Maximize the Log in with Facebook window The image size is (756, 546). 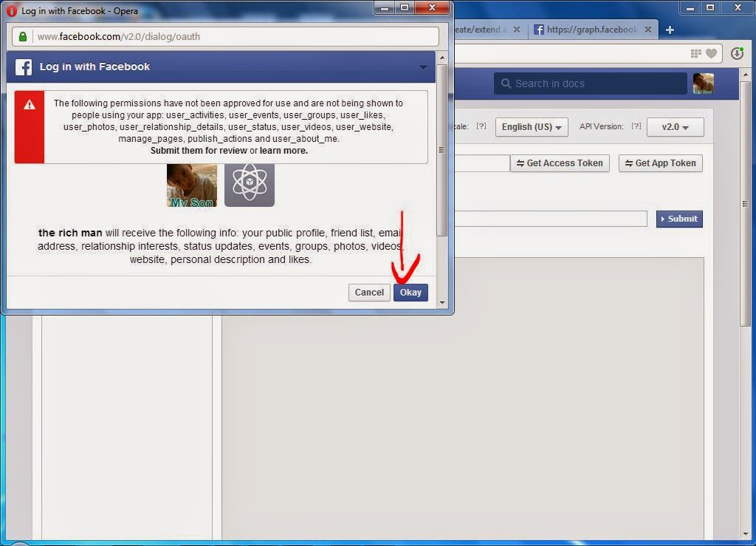click(405, 7)
